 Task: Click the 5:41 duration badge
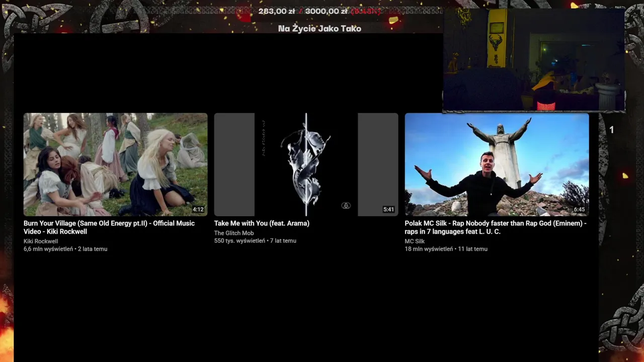coord(388,210)
